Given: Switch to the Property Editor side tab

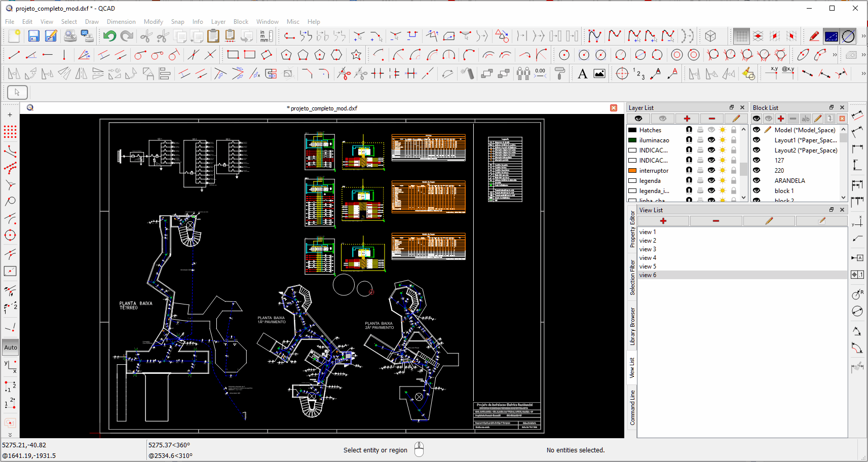Looking at the screenshot, I should tap(632, 229).
